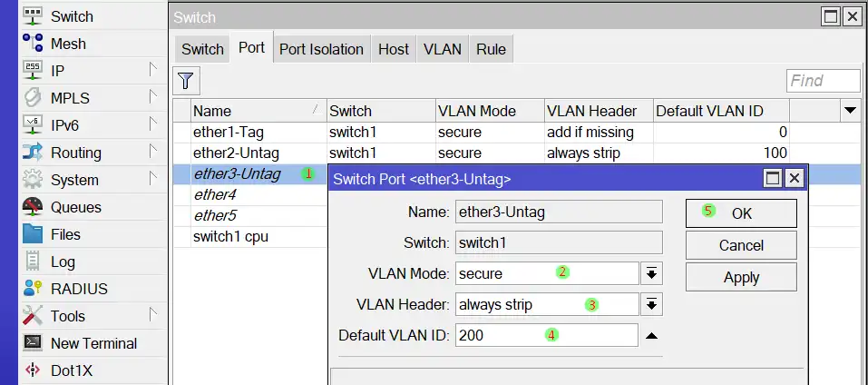The width and height of the screenshot is (868, 385).
Task: Switch to the Rule tab
Action: pos(491,49)
